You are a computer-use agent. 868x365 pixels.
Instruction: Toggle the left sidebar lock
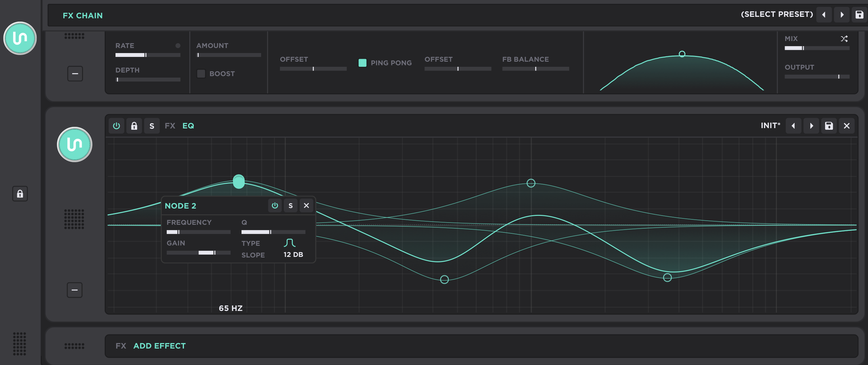[x=20, y=194]
